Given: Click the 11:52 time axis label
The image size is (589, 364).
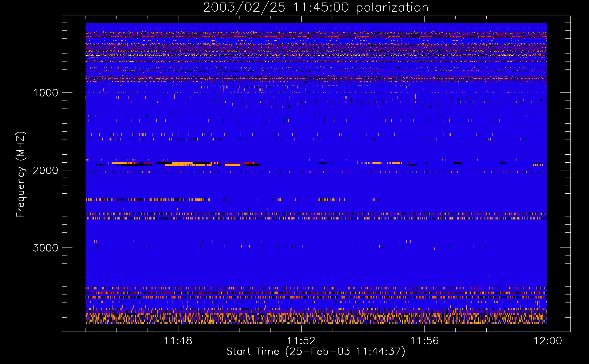Looking at the screenshot, I should click(x=301, y=341).
